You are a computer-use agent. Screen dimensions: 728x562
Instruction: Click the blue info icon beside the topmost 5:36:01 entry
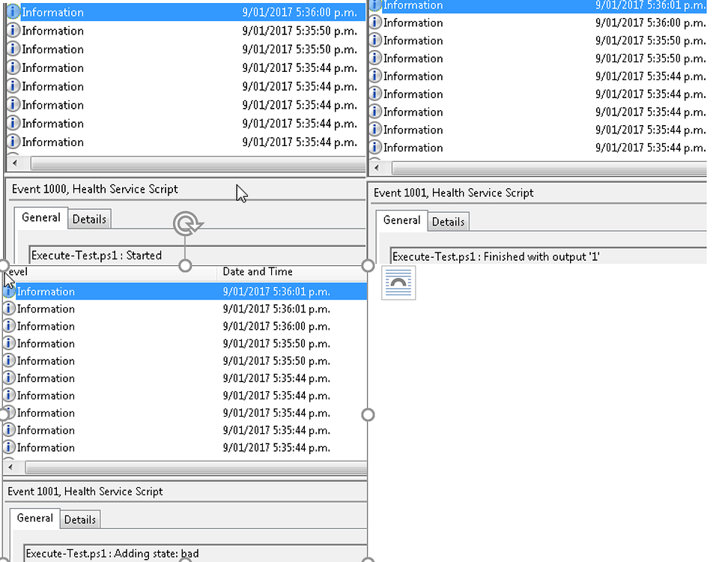pos(374,6)
